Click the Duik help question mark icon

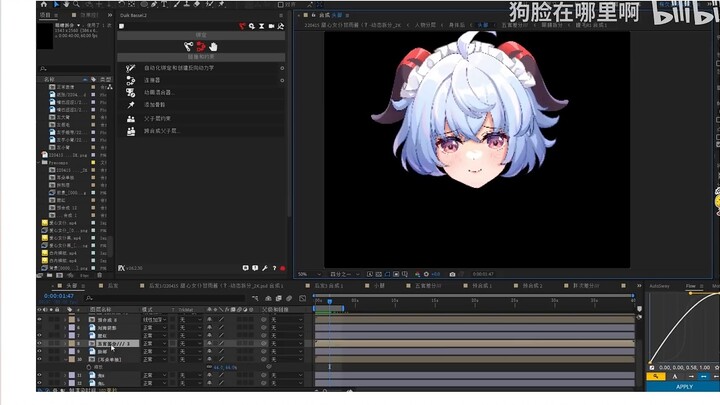click(274, 268)
